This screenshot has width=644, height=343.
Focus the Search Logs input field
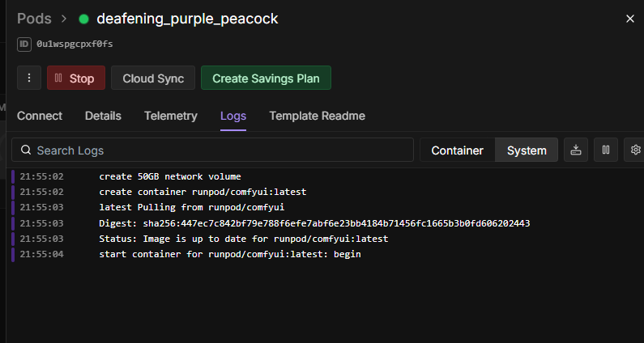point(219,150)
